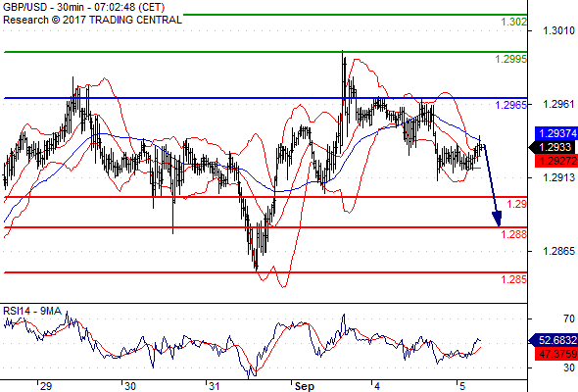578x392 pixels.
Task: Click the red 1.288 support label
Action: [514, 234]
